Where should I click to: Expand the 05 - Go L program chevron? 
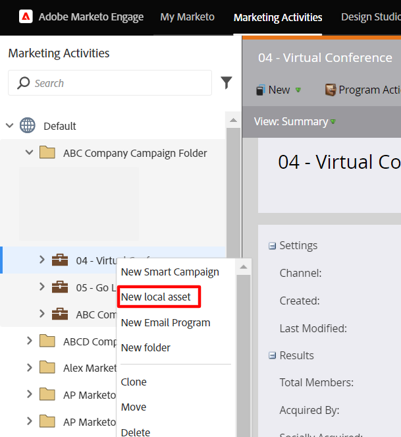42,287
